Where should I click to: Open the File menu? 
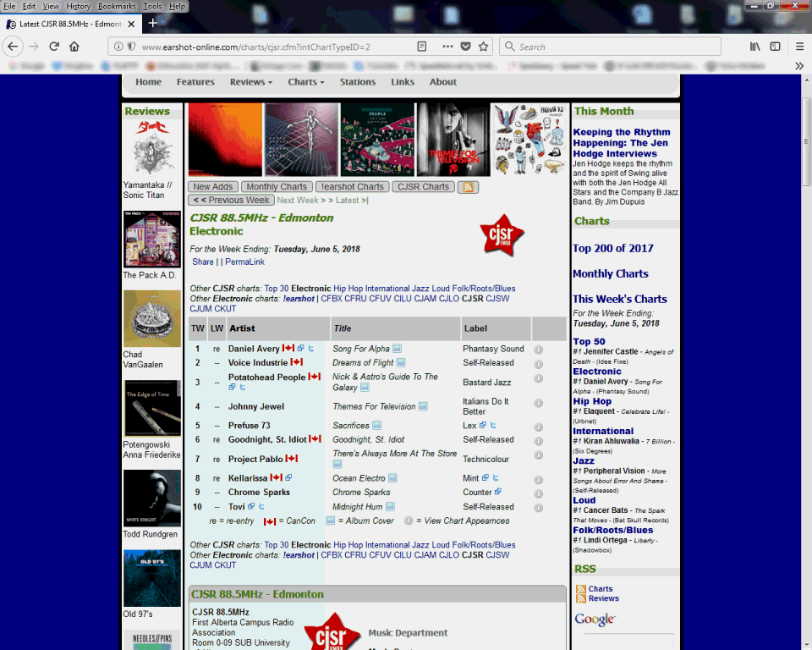pyautogui.click(x=10, y=6)
